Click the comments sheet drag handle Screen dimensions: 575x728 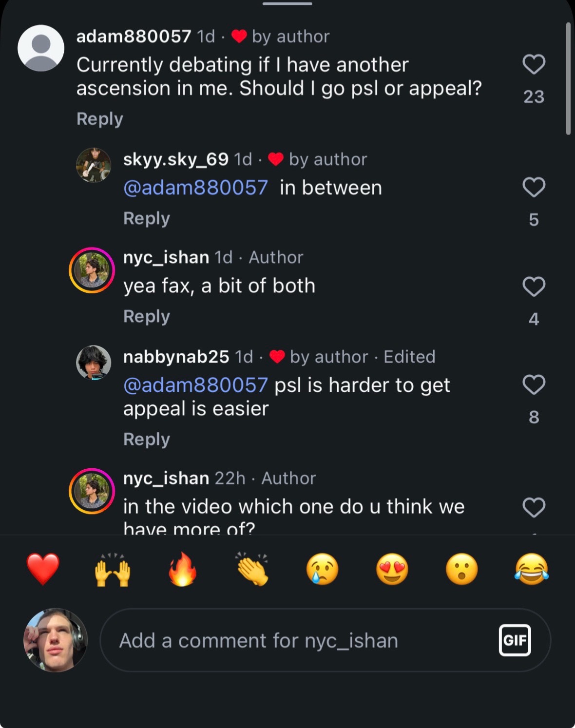(287, 4)
